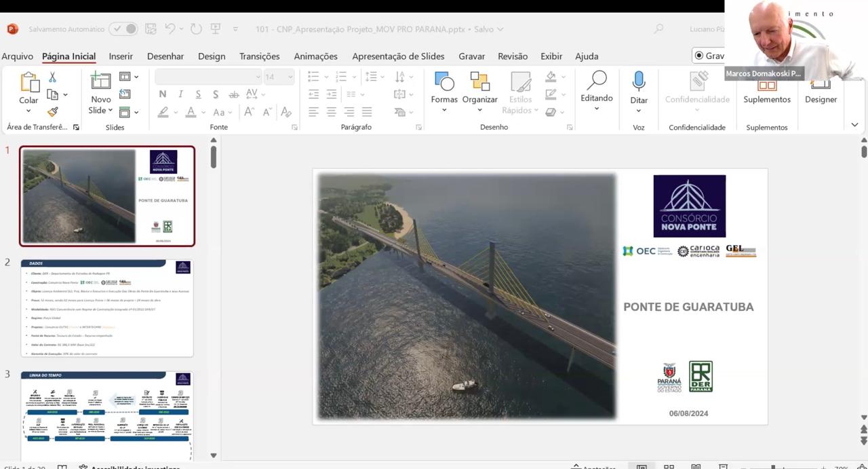Collapse the ribbon using the chevron
Image resolution: width=868 pixels, height=469 pixels.
point(854,125)
